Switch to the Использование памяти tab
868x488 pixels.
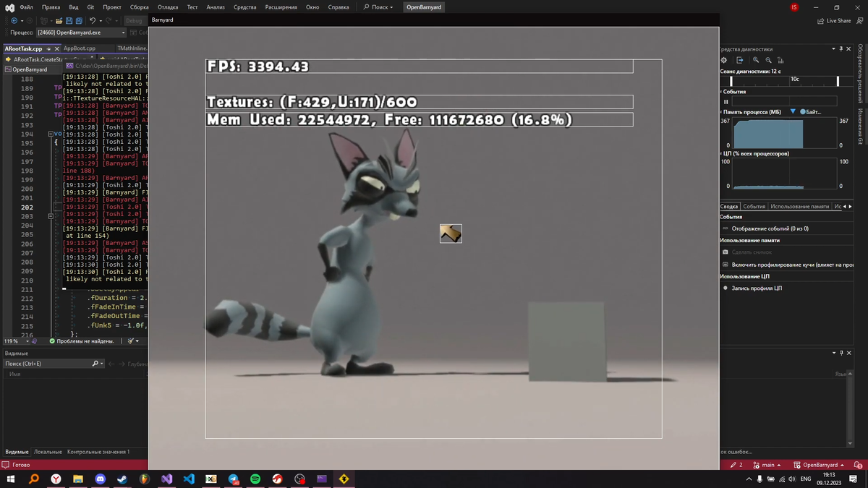[x=799, y=206]
